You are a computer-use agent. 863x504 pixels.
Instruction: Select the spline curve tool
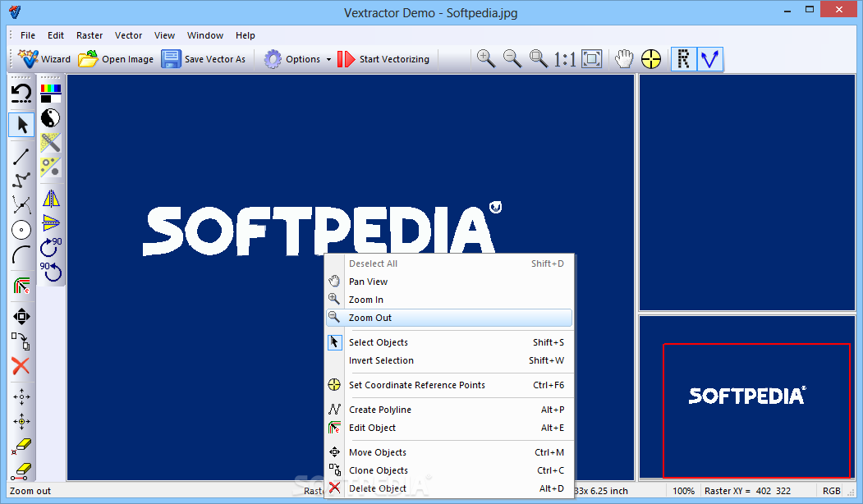click(x=21, y=205)
